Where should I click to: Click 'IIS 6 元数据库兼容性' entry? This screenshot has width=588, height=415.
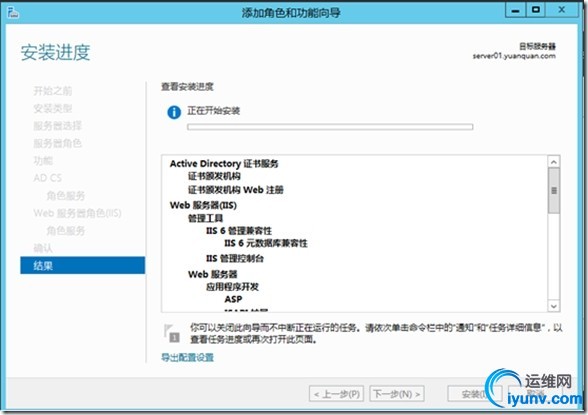[x=266, y=243]
